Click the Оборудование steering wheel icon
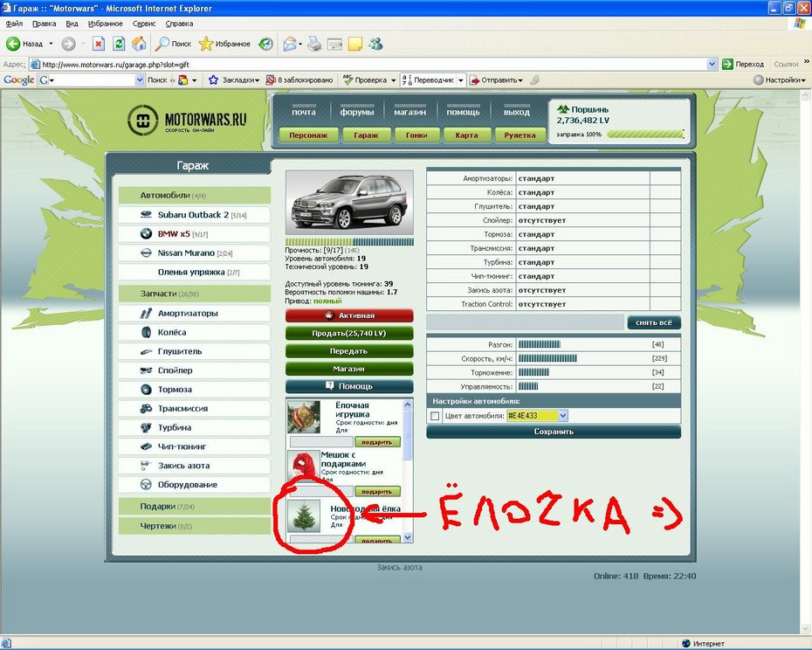812x650 pixels. coord(146,485)
